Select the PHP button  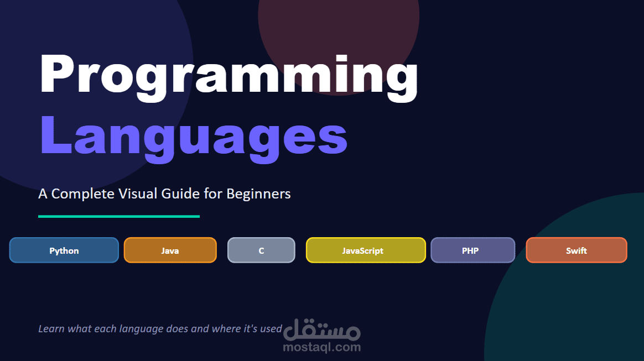pos(472,250)
